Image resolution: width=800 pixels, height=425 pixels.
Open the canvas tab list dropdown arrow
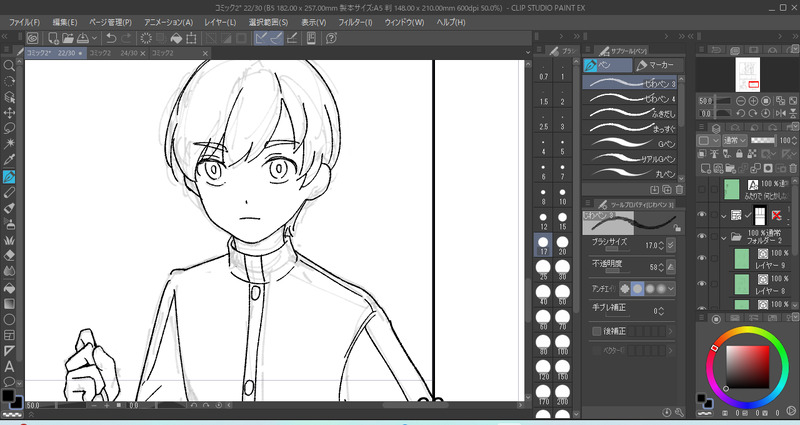click(x=528, y=53)
